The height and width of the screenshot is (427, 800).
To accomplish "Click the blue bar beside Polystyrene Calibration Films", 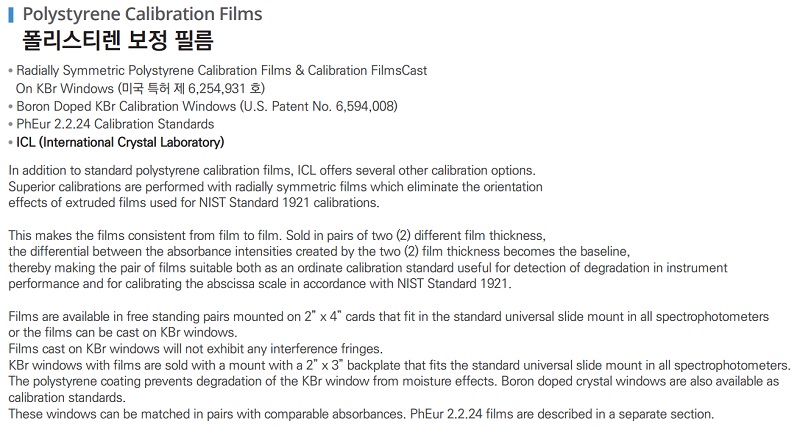I will tap(10, 14).
